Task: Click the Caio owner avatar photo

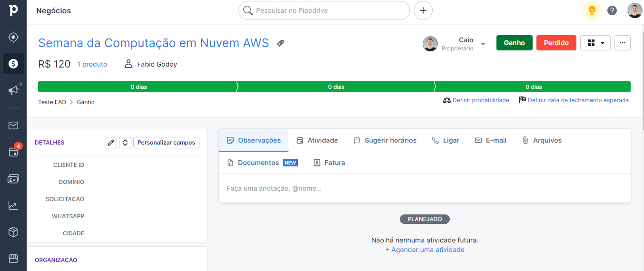Action: [x=430, y=44]
